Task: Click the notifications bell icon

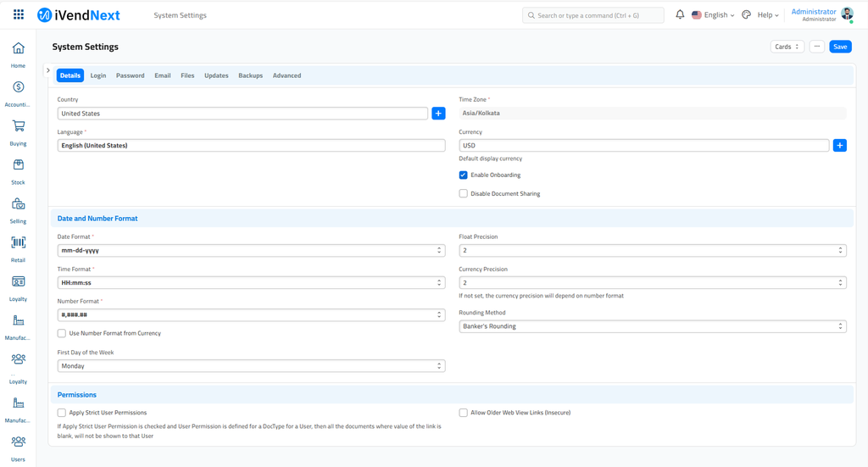Action: point(680,15)
